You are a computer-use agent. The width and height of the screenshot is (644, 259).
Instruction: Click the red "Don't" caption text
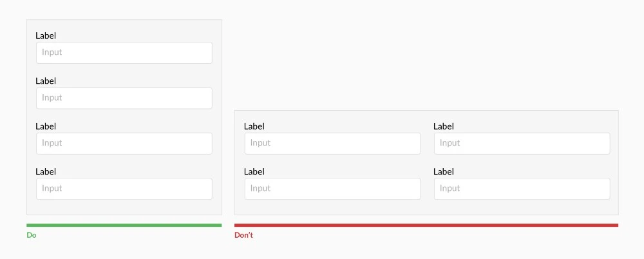(x=243, y=235)
